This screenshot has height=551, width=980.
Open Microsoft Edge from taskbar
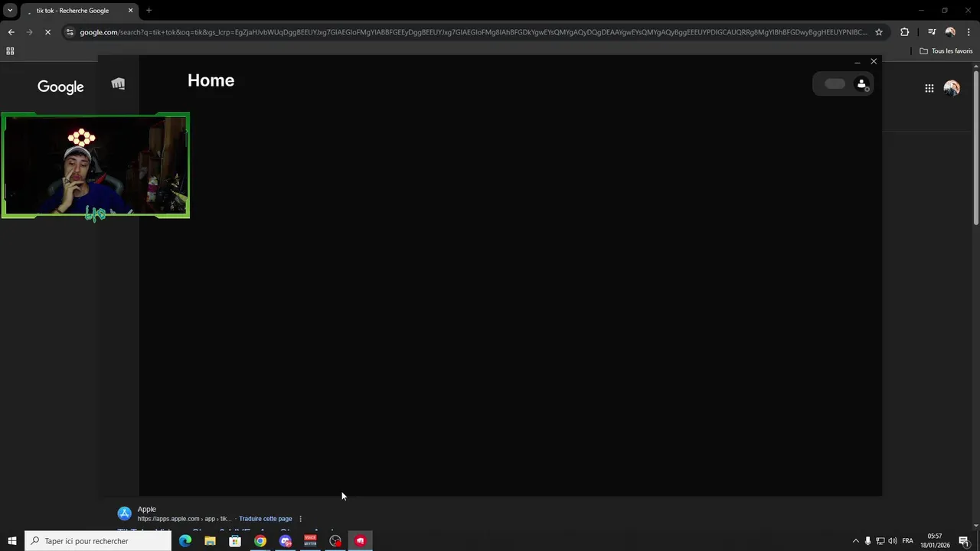185,541
